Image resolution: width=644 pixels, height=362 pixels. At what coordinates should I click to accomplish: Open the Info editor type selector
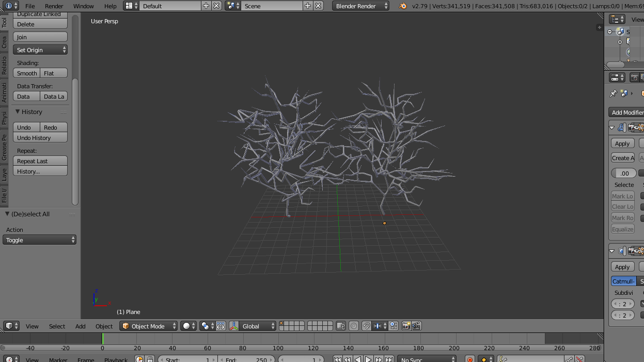(x=11, y=6)
